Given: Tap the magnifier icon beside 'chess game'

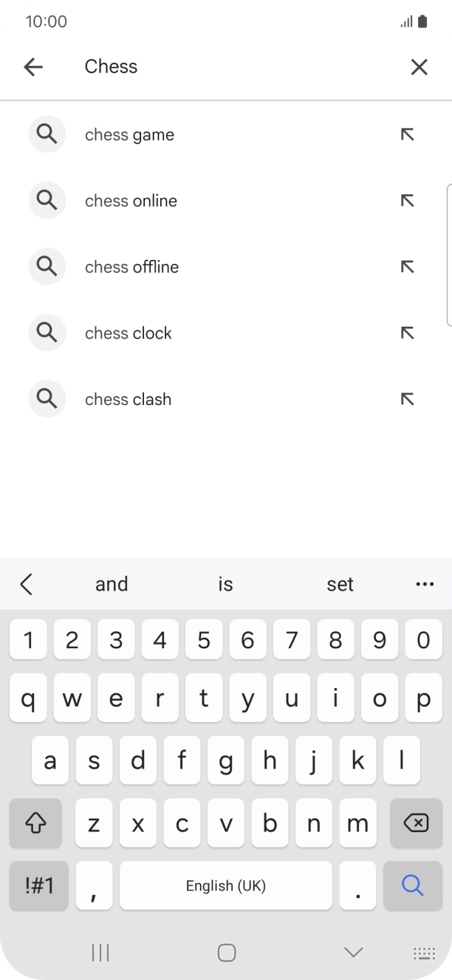Looking at the screenshot, I should pyautogui.click(x=47, y=134).
